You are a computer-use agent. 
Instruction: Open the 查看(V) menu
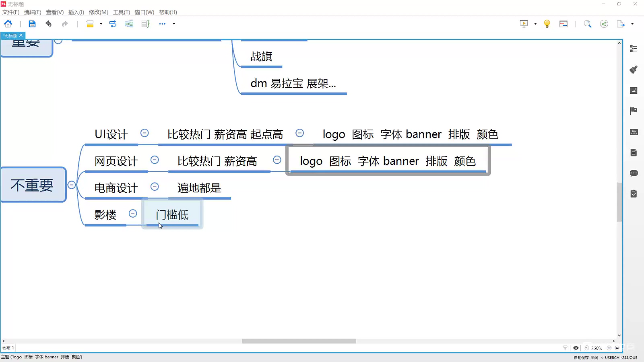tap(55, 12)
